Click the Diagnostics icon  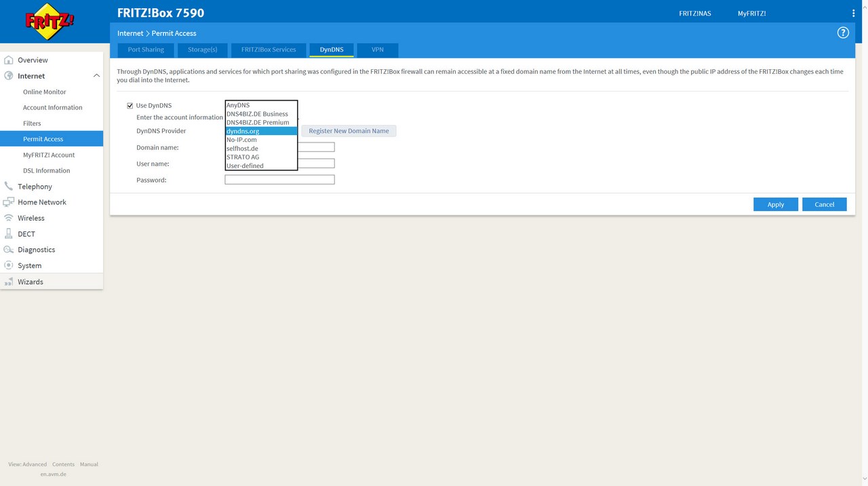click(9, 250)
